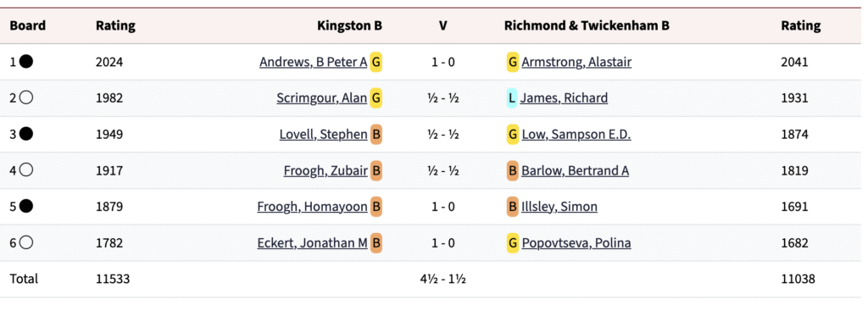This screenshot has height=311, width=868.
Task: Click the bronze B badge beside Illsley, Simon
Action: tap(512, 207)
